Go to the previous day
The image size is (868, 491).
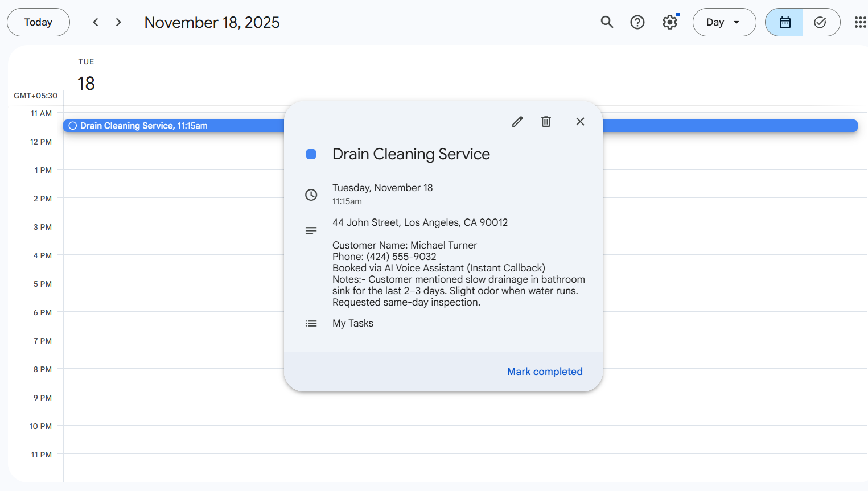coord(96,22)
